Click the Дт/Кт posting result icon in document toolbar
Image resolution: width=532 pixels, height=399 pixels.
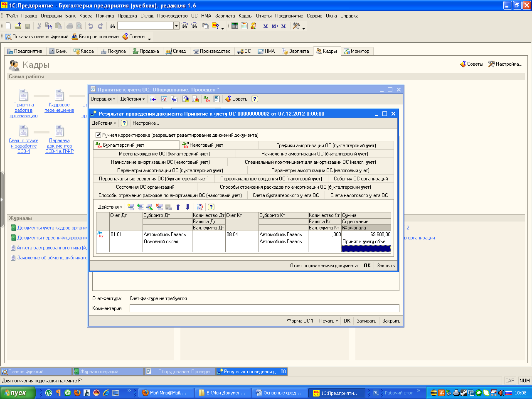[207, 99]
